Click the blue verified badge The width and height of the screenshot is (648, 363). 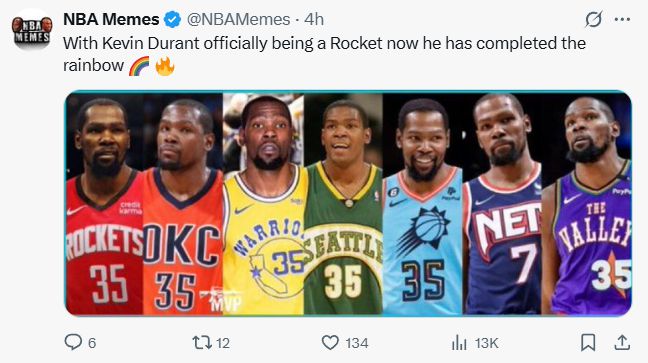[x=172, y=19]
